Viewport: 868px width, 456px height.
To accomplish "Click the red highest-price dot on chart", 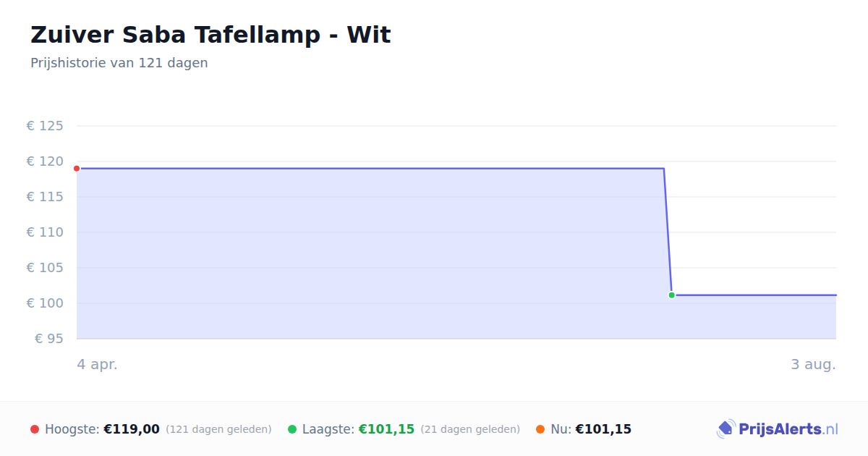I will tap(77, 169).
